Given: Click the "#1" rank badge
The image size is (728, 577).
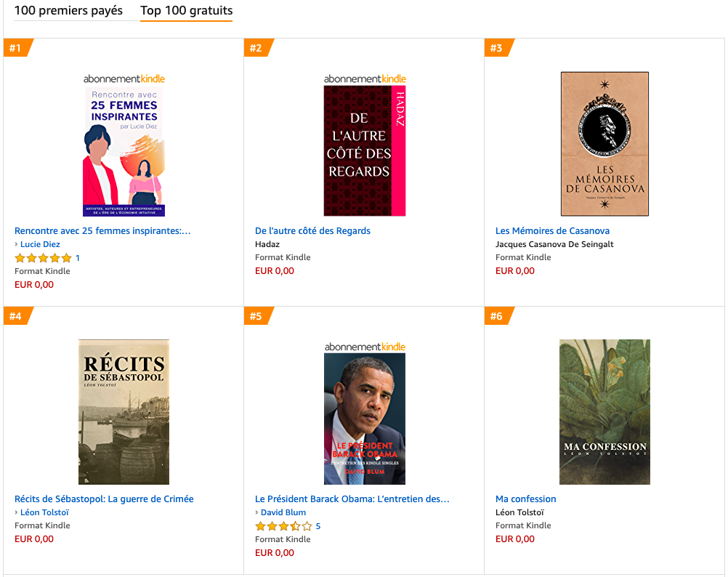Looking at the screenshot, I should (x=16, y=47).
